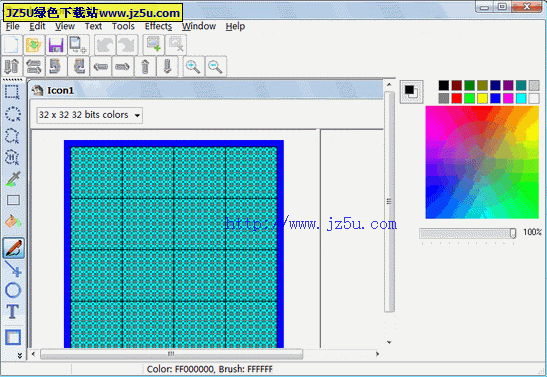Open the Tools menu
Image resolution: width=547 pixels, height=377 pixels.
123,26
